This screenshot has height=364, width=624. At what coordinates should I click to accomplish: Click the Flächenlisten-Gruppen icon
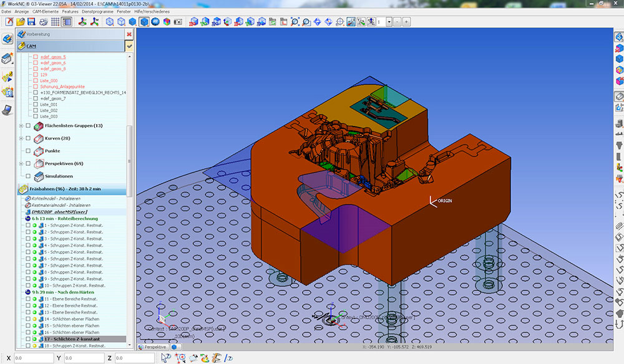point(39,126)
